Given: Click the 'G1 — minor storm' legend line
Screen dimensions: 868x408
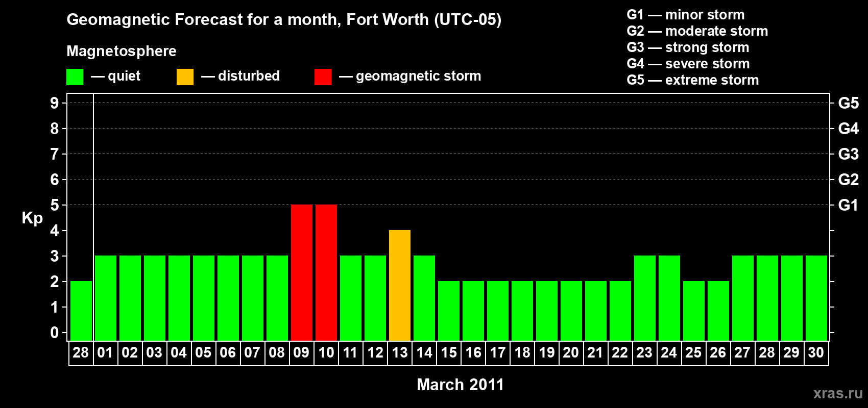Looking at the screenshot, I should [686, 15].
